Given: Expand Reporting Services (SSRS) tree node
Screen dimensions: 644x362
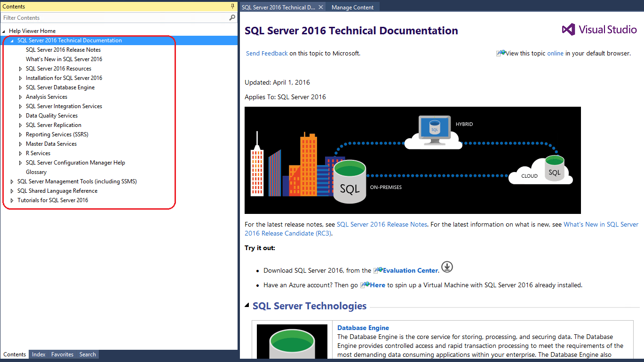Looking at the screenshot, I should coord(20,134).
